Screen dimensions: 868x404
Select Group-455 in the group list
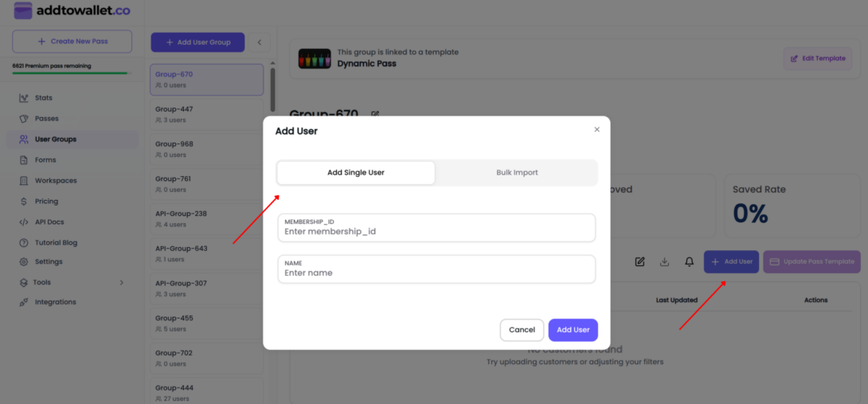click(206, 324)
